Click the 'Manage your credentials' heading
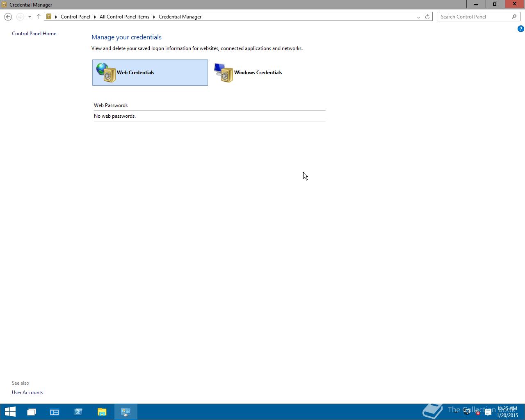The image size is (525, 420). [x=126, y=37]
